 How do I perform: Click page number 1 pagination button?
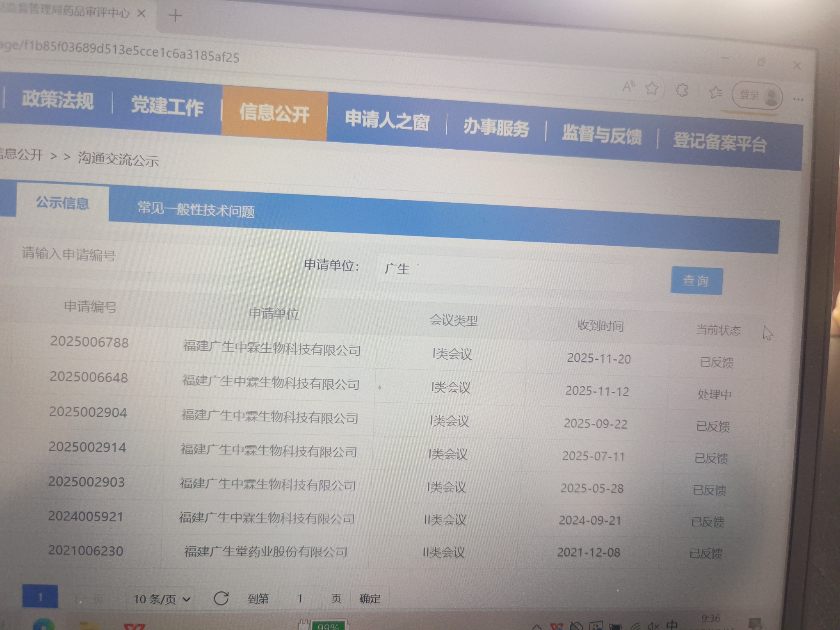(x=40, y=597)
